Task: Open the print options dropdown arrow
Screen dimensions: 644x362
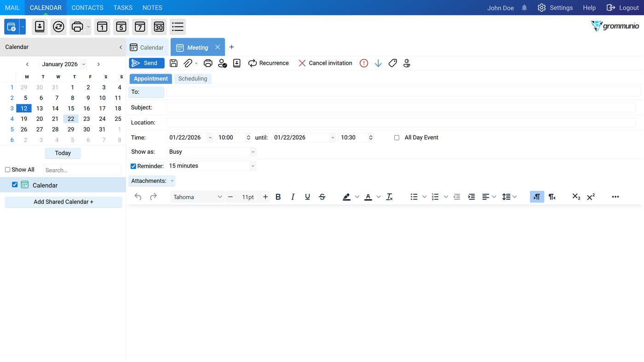Action: 88,27
